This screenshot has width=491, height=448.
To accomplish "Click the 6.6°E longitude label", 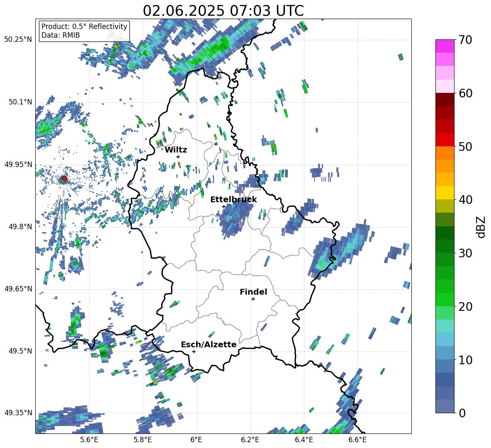I will [x=357, y=440].
